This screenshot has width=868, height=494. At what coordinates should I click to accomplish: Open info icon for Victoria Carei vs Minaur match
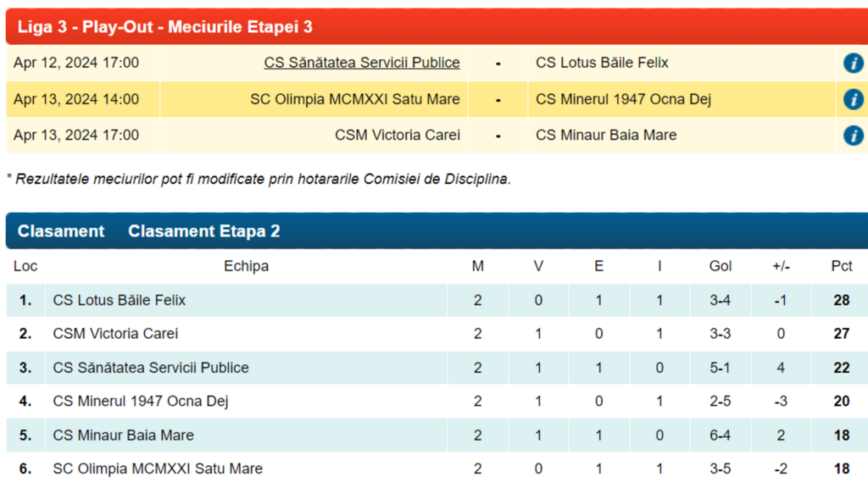pos(853,136)
